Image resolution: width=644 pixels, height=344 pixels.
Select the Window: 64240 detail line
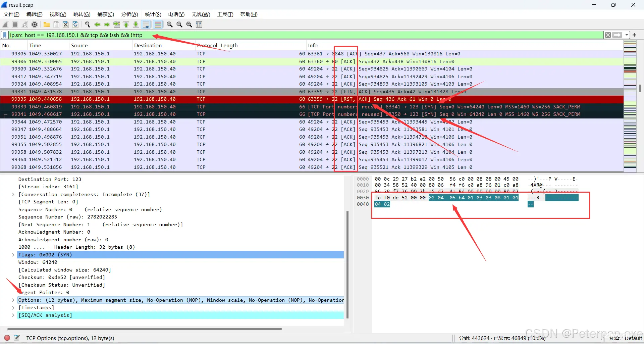(x=38, y=262)
